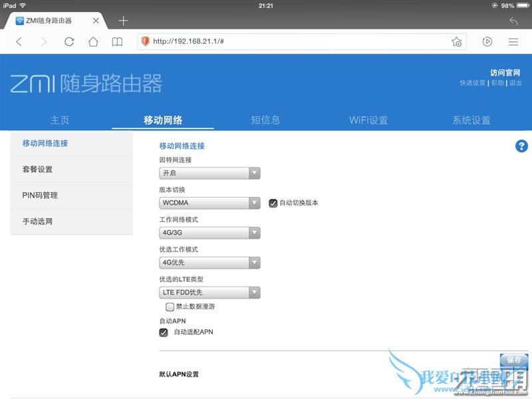Image resolution: width=532 pixels, height=399 pixels.
Task: Close the ZMI随身路由器 browser tab
Action: [x=96, y=21]
